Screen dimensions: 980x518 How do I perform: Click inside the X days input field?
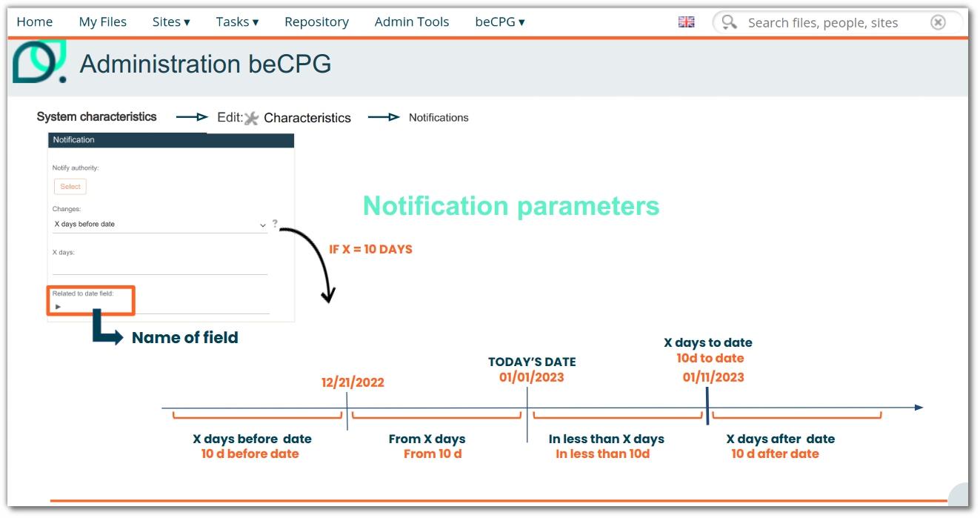[160, 266]
